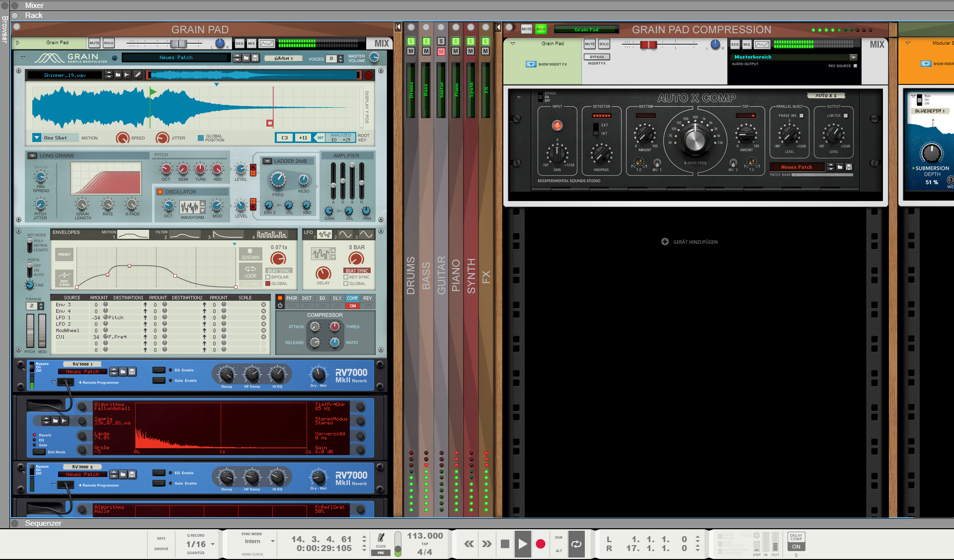Switch effects tab to PHSR
This screenshot has height=560, width=954.
pos(292,298)
